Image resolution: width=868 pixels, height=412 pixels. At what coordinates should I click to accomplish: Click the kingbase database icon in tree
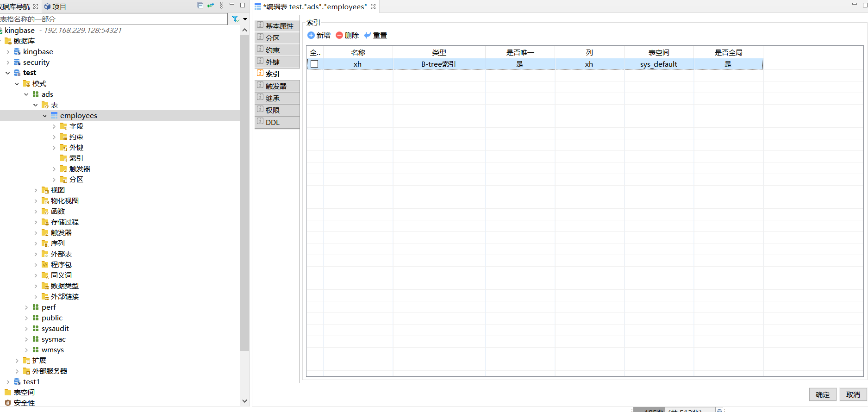pyautogui.click(x=17, y=52)
